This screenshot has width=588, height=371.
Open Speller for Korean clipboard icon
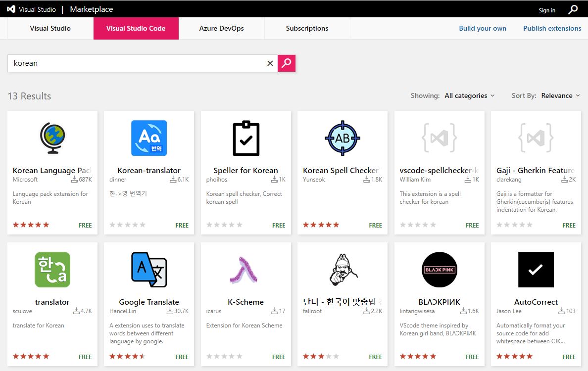[x=246, y=138]
